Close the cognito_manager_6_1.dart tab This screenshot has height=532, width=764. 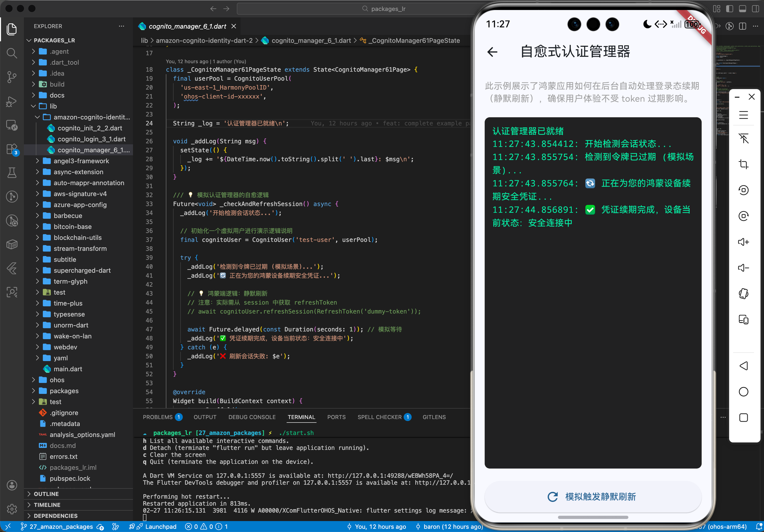coord(234,26)
